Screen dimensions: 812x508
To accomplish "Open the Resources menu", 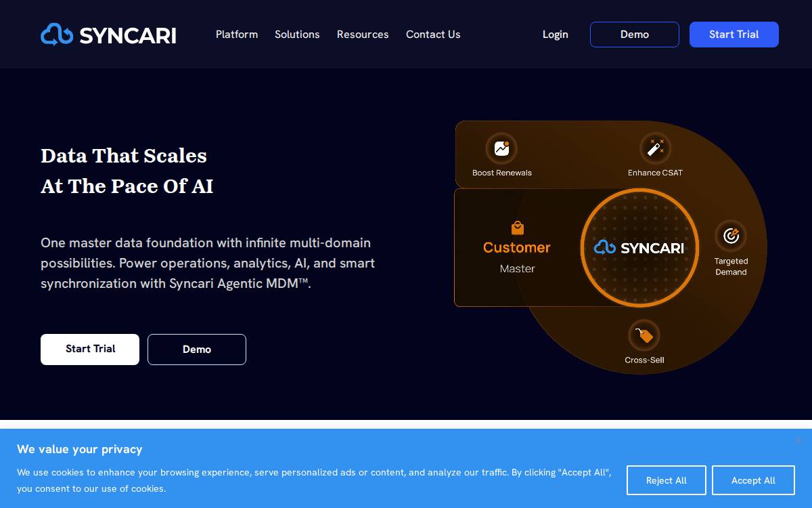I will click(x=363, y=35).
